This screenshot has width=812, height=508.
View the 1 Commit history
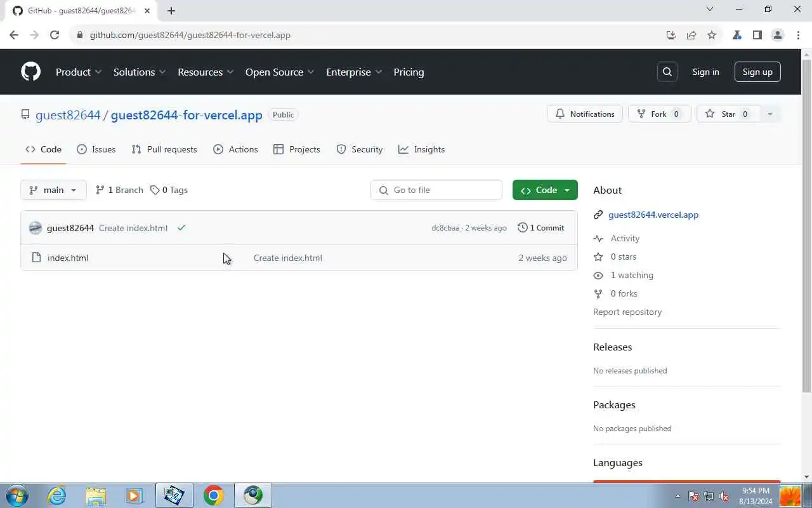541,228
